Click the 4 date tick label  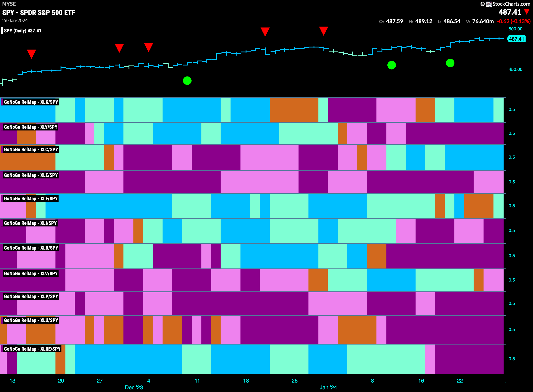point(149,381)
